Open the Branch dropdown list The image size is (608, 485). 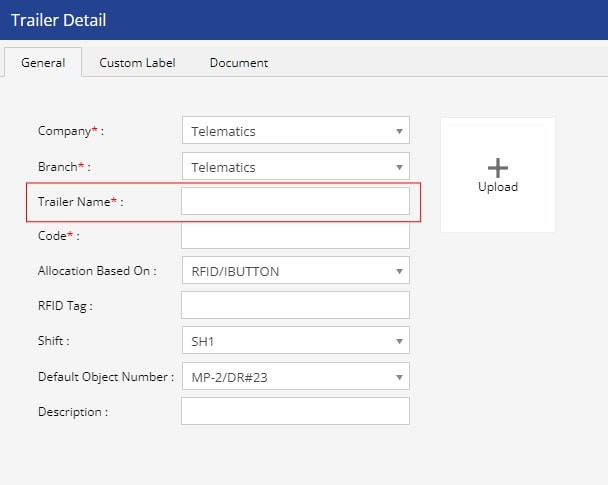(x=295, y=167)
